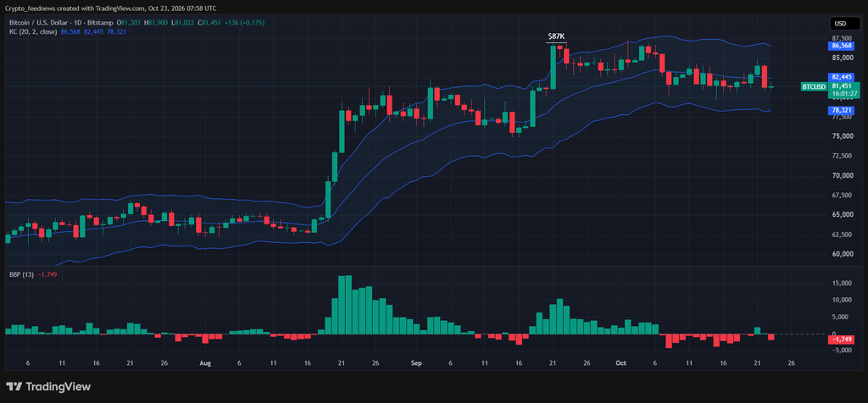Click the 77,500 price scale label

tap(841, 117)
